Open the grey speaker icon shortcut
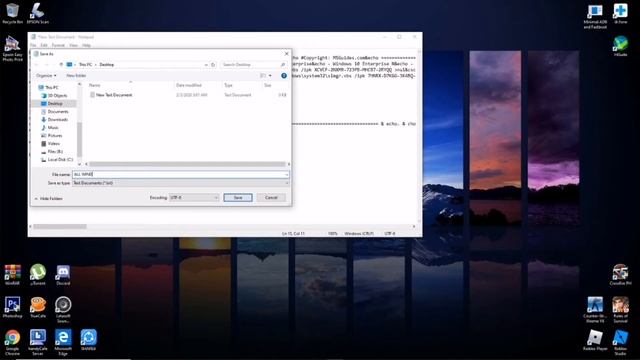Image resolution: width=640 pixels, height=360 pixels. pyautogui.click(x=63, y=309)
